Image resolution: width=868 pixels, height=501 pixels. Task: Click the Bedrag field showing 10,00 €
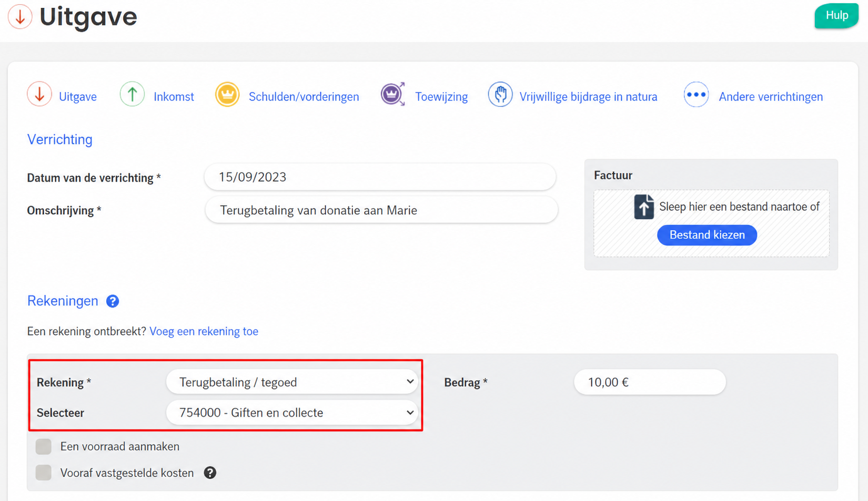click(650, 382)
